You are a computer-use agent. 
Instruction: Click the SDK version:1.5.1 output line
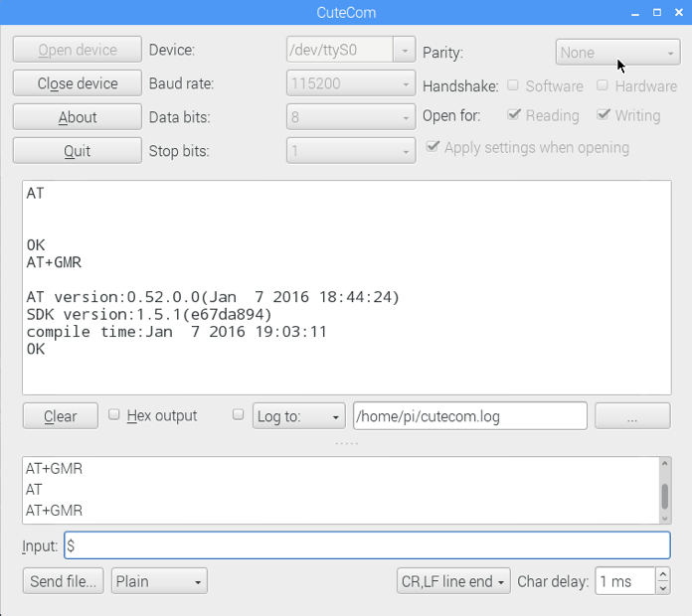point(149,314)
